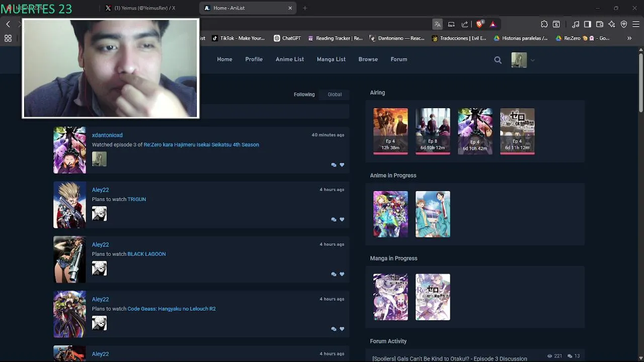Open Brave Rewards triangle icon
Screen dimensions: 644x362
point(493,24)
